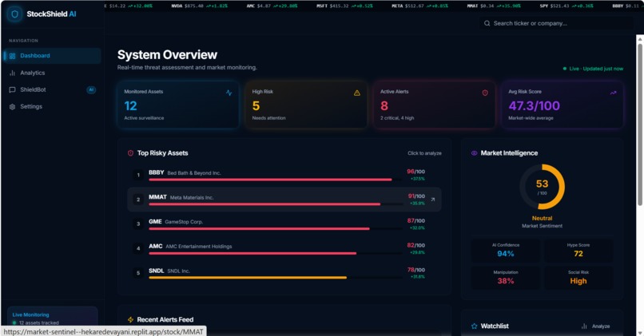Open GME GameStop Corp. row
The height and width of the screenshot is (336, 644).
(284, 224)
